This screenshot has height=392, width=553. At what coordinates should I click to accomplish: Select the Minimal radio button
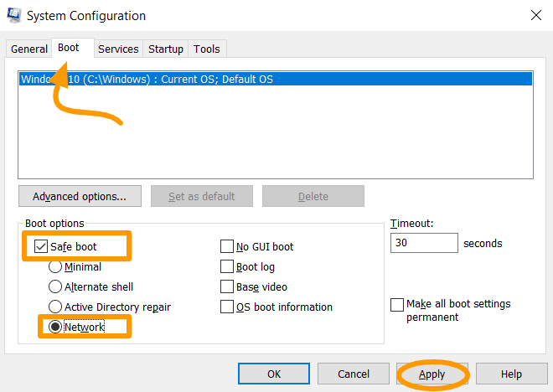pyautogui.click(x=55, y=267)
